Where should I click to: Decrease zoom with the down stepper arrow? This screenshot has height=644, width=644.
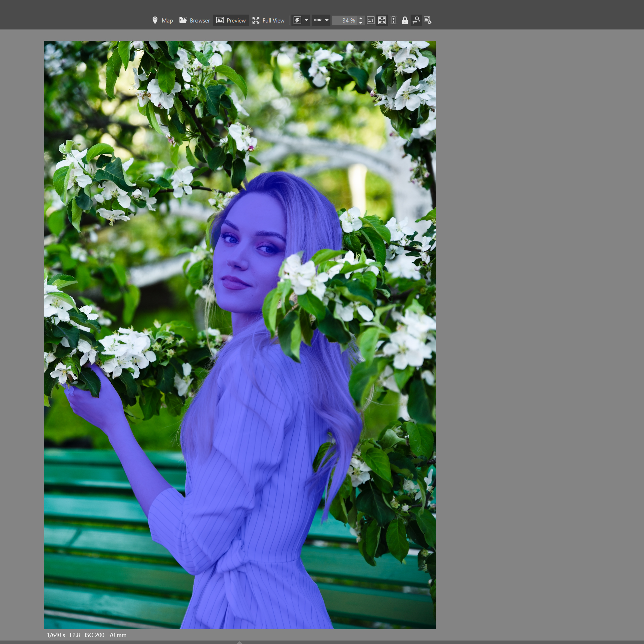point(361,23)
